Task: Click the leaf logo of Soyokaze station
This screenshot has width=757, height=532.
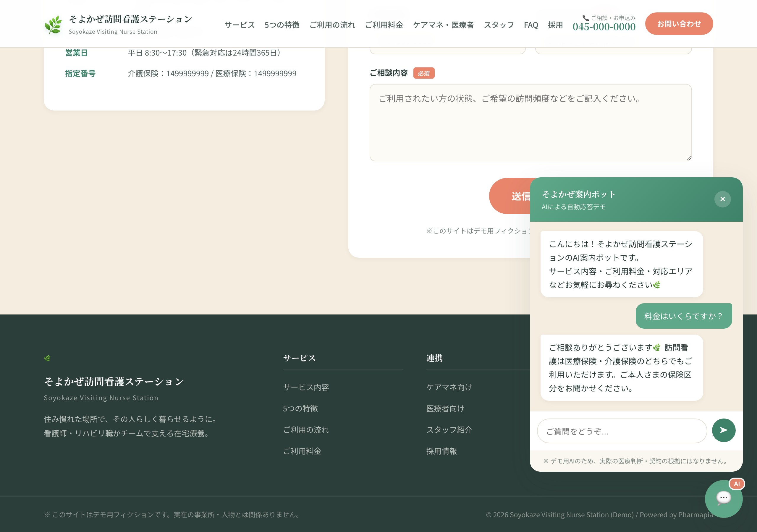Action: (54, 23)
